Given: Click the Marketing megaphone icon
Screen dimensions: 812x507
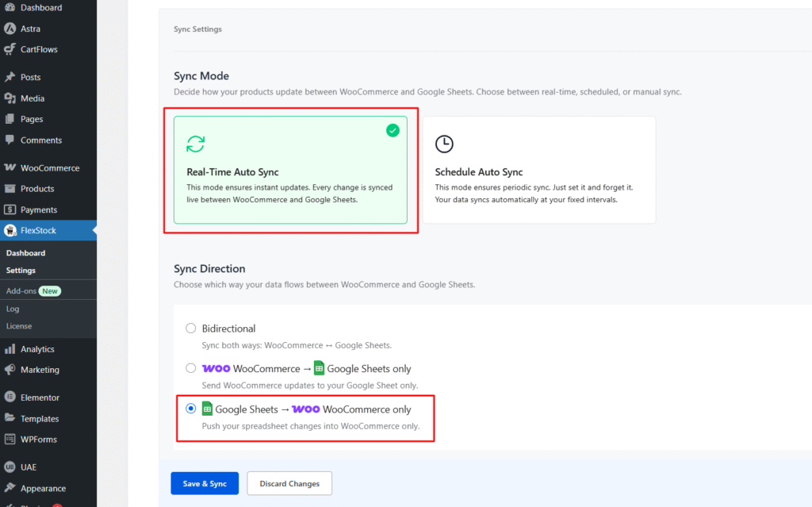Looking at the screenshot, I should click(x=10, y=370).
